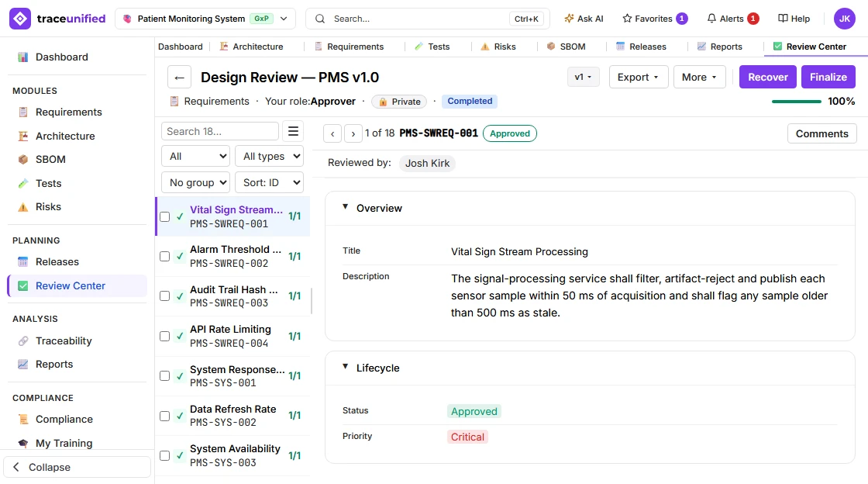This screenshot has height=484, width=868.
Task: Click the Recover button
Action: [x=768, y=77]
